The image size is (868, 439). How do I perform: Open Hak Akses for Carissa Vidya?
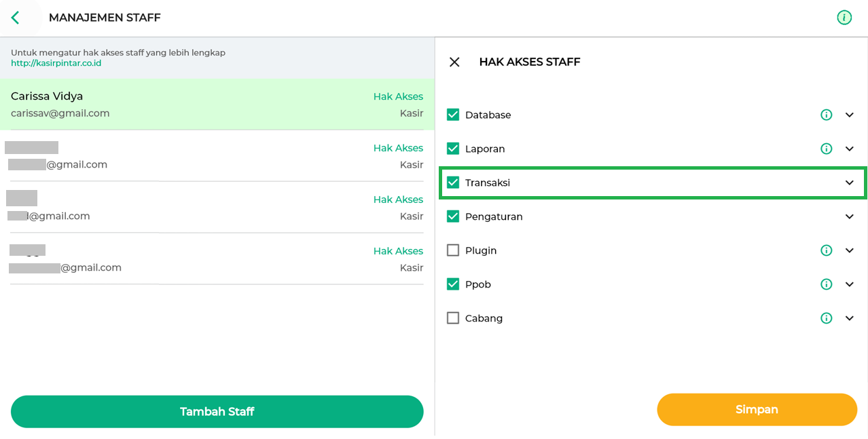pyautogui.click(x=398, y=97)
